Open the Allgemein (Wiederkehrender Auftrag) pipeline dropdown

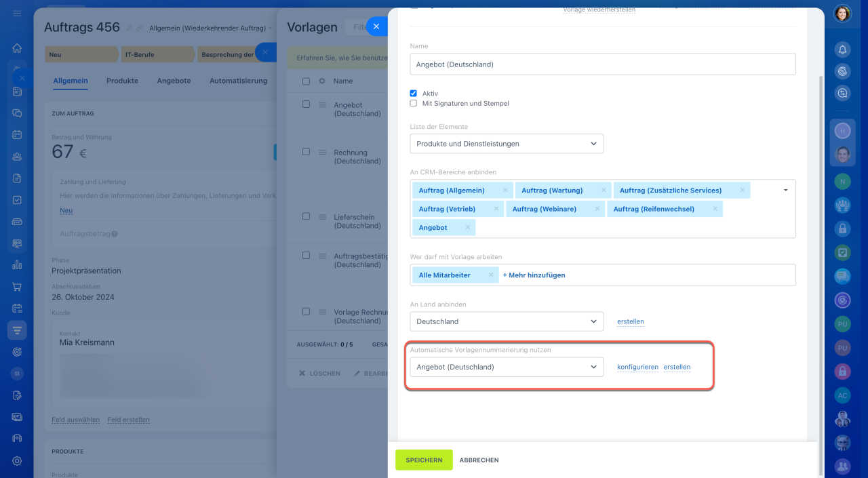click(x=211, y=28)
